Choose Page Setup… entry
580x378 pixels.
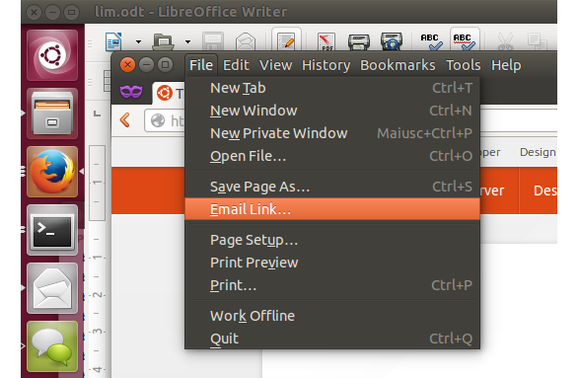tap(332, 240)
